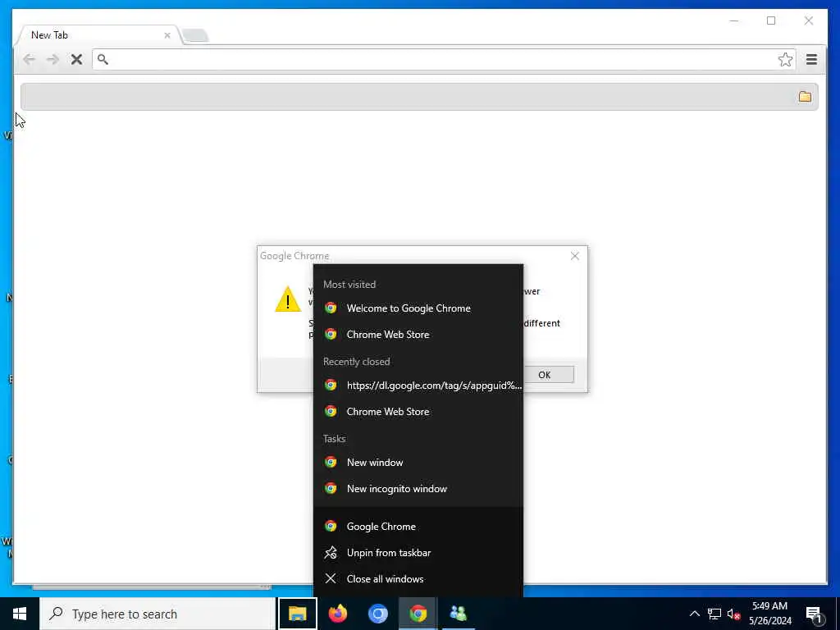The height and width of the screenshot is (630, 840).
Task: Click the taskbar search box
Action: (x=157, y=614)
